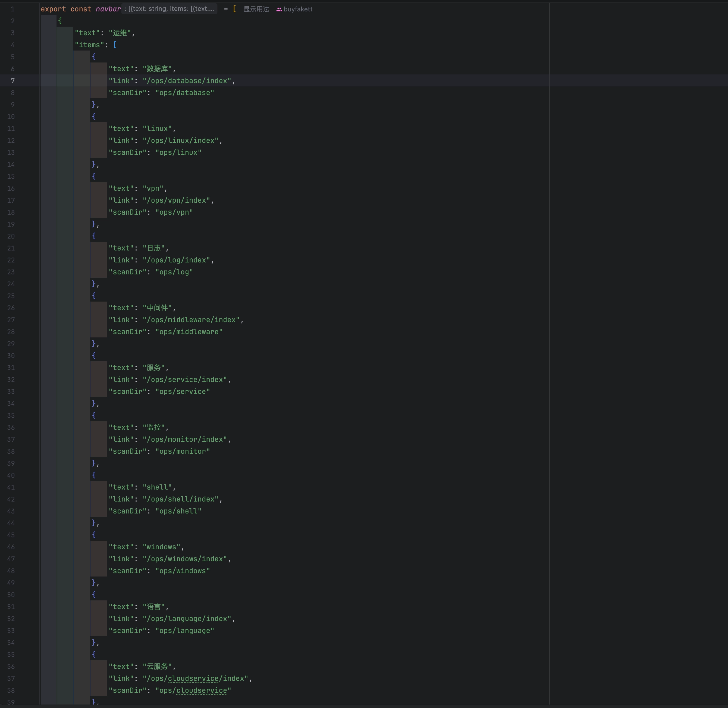Click the blue bracket after "items"
728x708 pixels.
[115, 45]
